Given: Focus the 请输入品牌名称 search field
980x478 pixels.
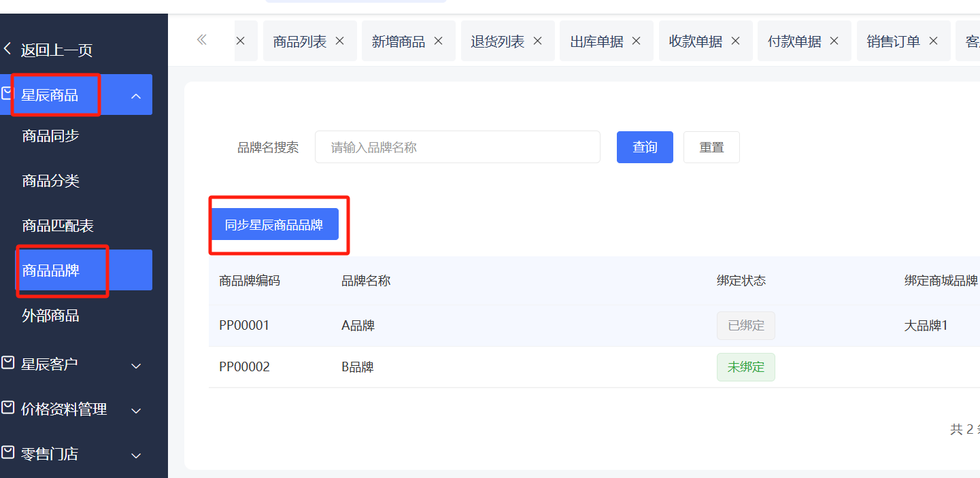Looking at the screenshot, I should tap(458, 147).
